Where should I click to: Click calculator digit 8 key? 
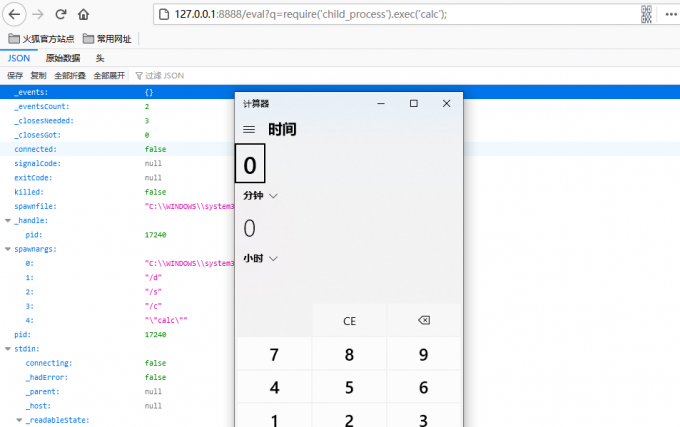(349, 354)
